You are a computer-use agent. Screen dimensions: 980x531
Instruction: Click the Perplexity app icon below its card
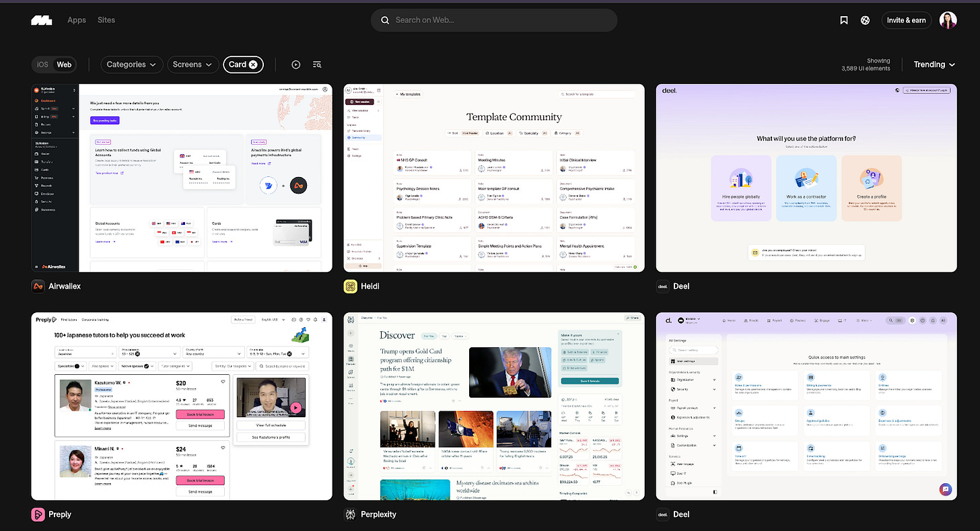coord(351,514)
